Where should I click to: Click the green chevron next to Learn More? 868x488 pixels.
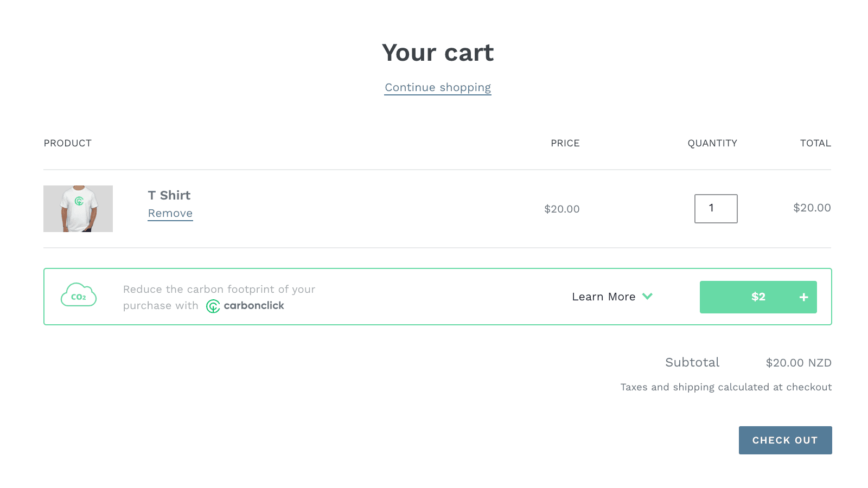click(647, 297)
